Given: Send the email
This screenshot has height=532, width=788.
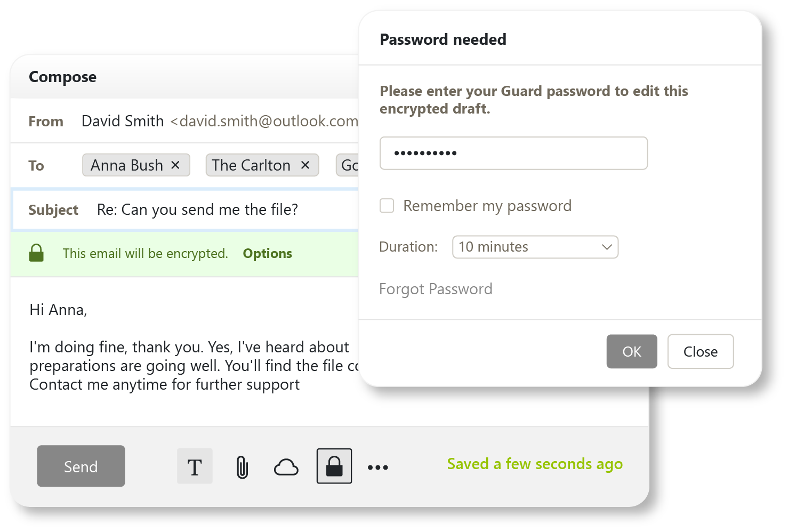Looking at the screenshot, I should pyautogui.click(x=81, y=466).
